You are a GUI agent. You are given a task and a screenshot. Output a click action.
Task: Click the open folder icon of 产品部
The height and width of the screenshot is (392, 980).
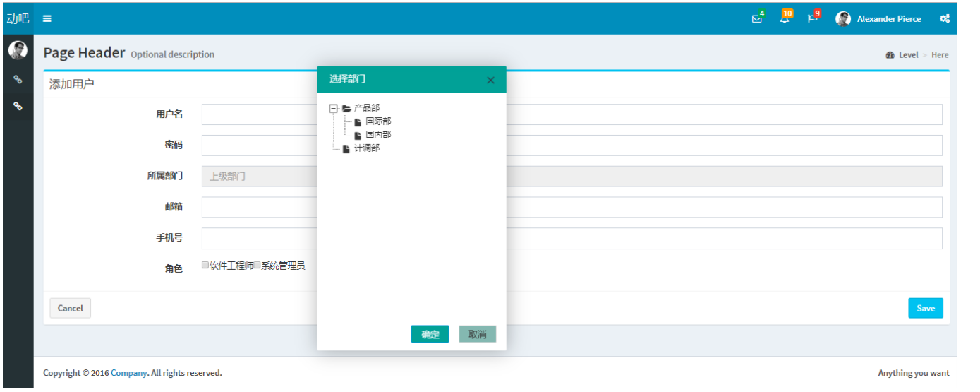click(346, 108)
